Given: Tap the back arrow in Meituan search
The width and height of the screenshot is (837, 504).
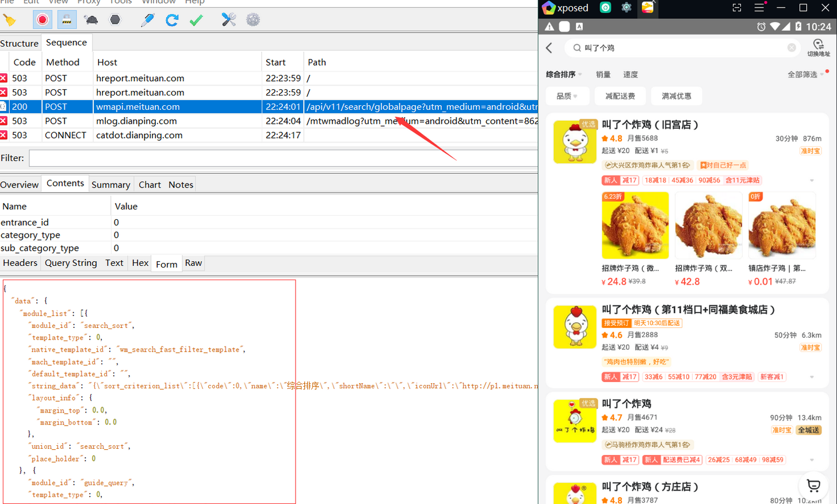Looking at the screenshot, I should [549, 48].
